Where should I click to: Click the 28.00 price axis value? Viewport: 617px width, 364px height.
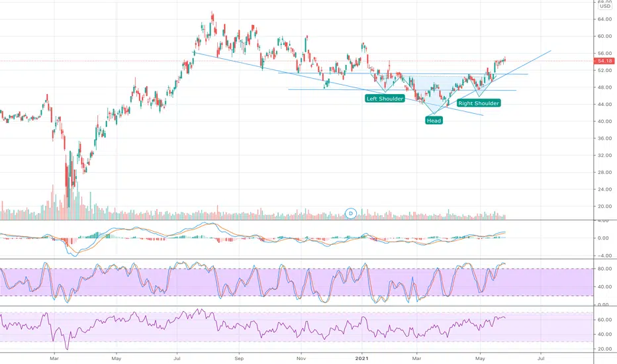604,172
